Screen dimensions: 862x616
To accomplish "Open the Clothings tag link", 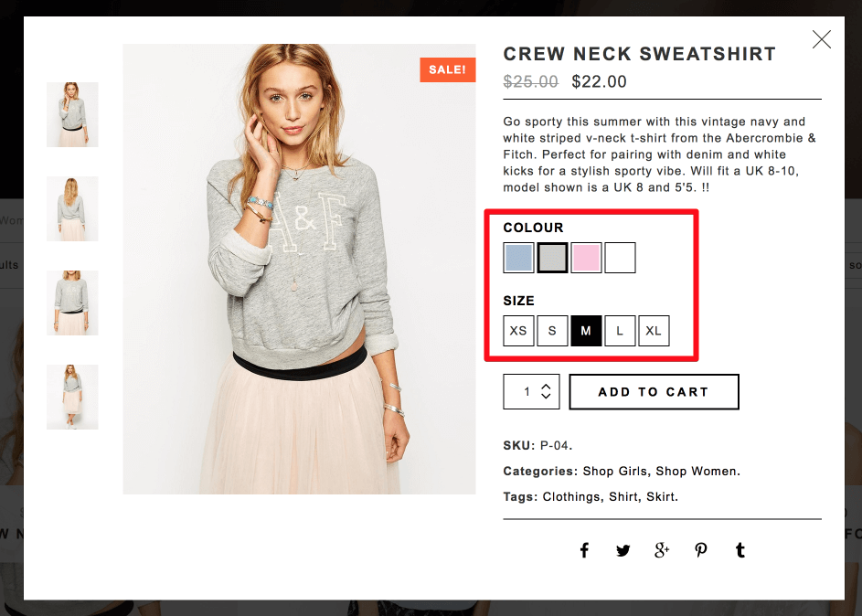I will point(571,497).
